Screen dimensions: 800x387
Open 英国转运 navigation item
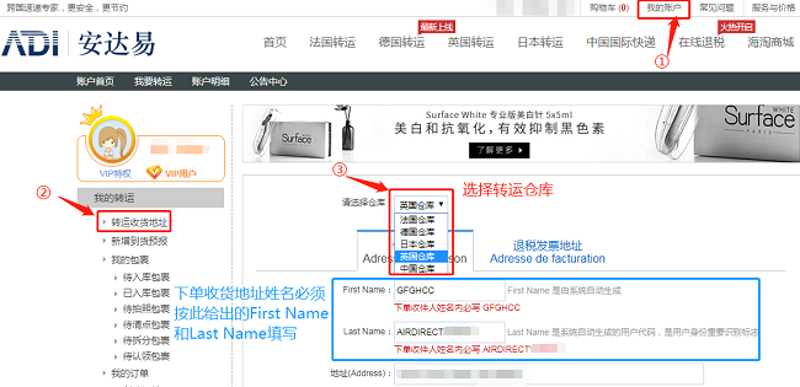pos(471,42)
